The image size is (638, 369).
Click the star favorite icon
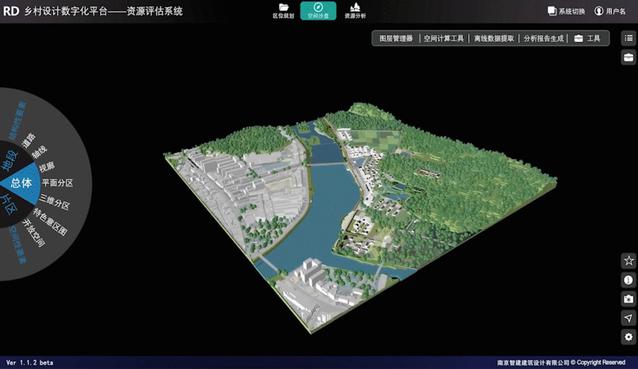tap(629, 260)
